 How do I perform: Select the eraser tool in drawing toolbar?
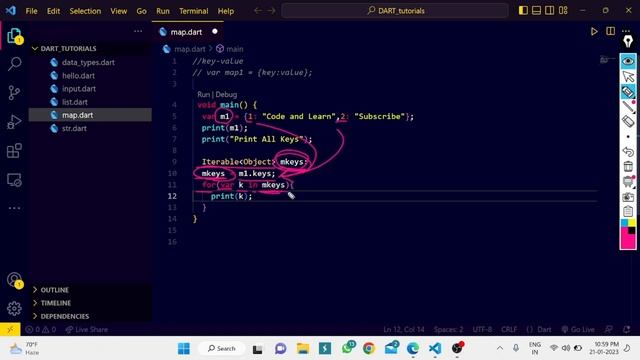tap(628, 121)
